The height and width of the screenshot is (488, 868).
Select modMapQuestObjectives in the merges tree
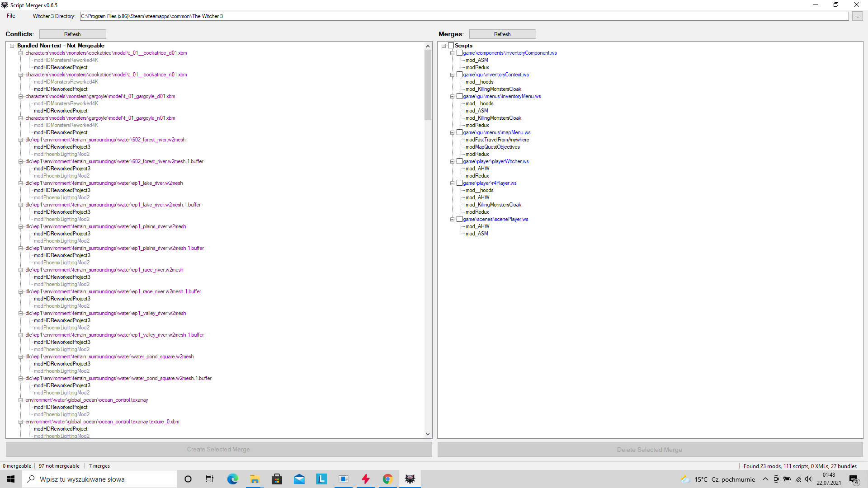point(493,147)
